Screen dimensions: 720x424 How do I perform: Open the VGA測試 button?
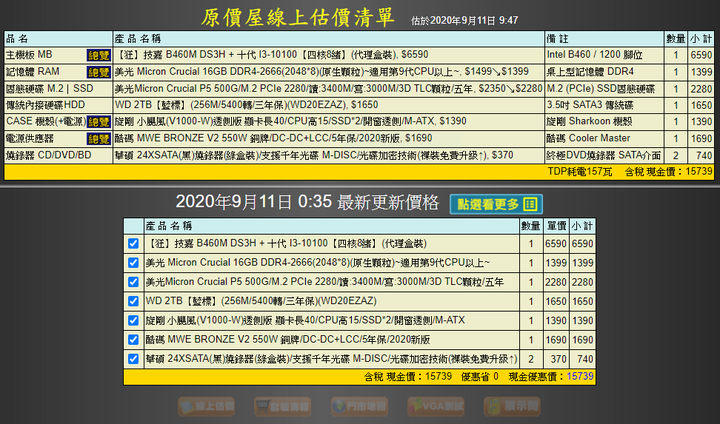click(436, 407)
